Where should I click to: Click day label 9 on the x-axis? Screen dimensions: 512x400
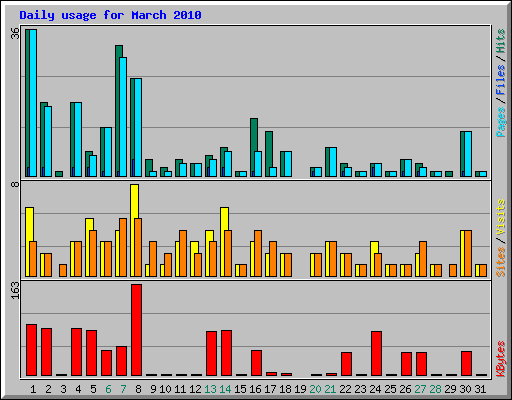coord(153,389)
